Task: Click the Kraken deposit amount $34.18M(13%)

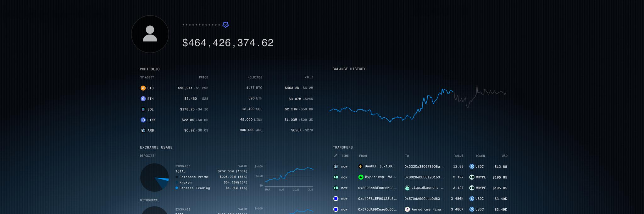Action: tap(236, 183)
